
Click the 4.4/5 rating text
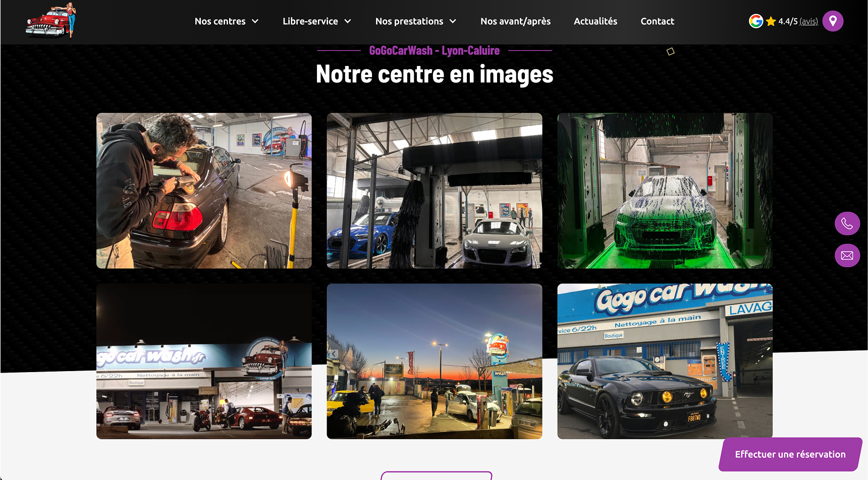tap(788, 21)
